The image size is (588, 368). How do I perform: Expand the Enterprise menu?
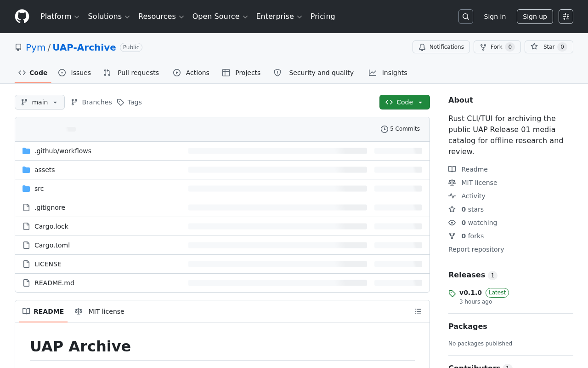(279, 17)
